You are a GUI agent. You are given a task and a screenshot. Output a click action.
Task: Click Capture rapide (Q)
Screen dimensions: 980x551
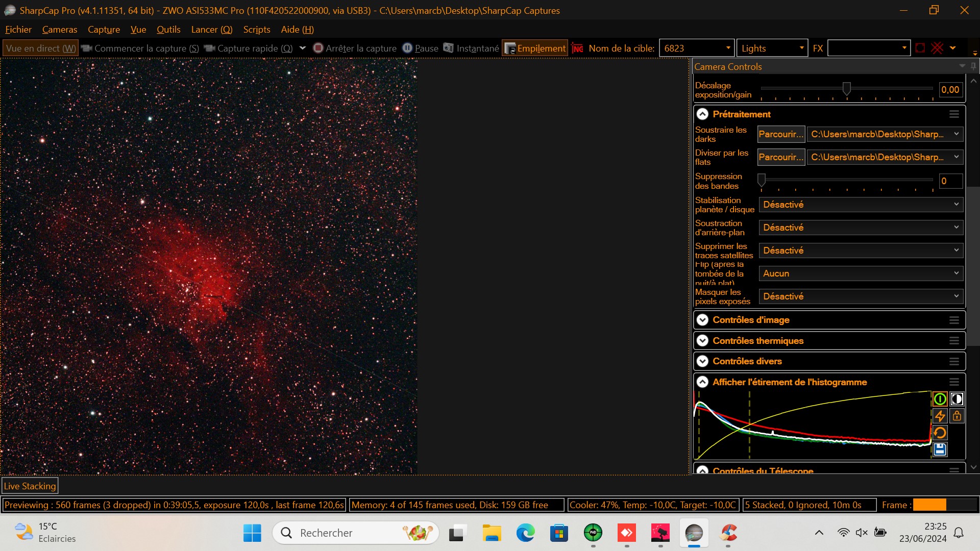248,48
